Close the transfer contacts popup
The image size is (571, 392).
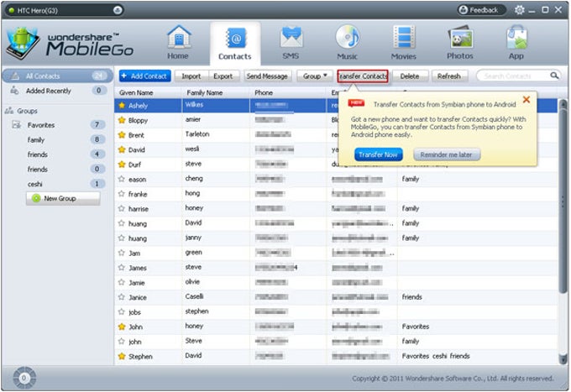click(x=526, y=99)
